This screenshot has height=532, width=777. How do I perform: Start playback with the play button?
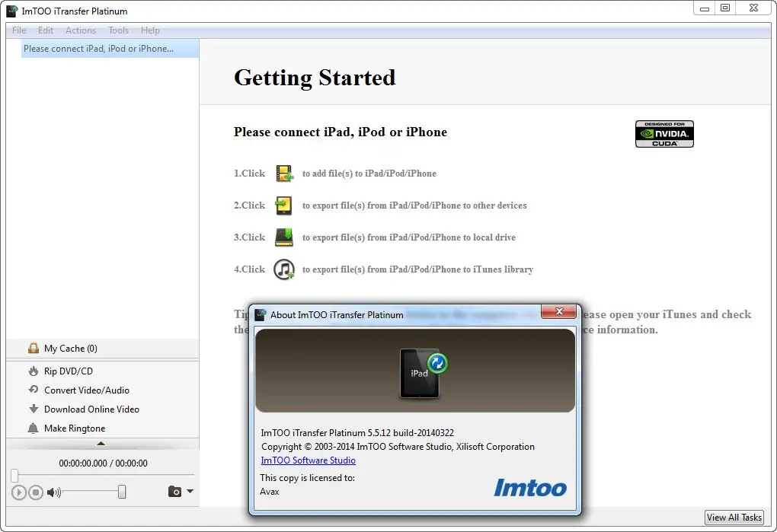pos(19,492)
